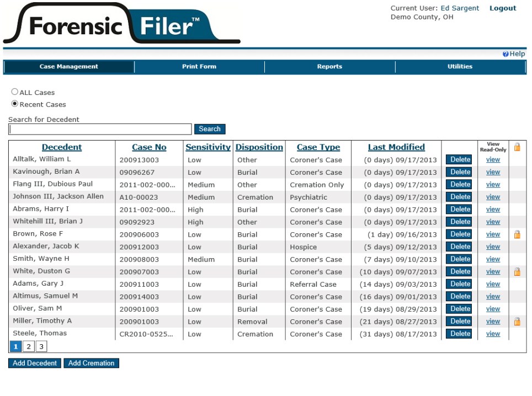This screenshot has height=396, width=532.
Task: Click the Logout link
Action: coord(503,8)
